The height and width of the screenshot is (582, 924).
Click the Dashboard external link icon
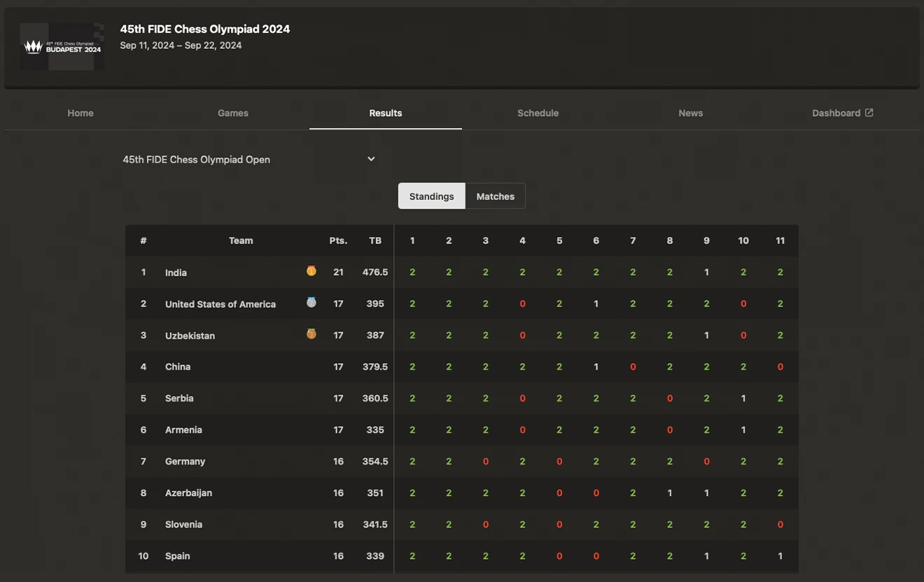click(x=869, y=113)
